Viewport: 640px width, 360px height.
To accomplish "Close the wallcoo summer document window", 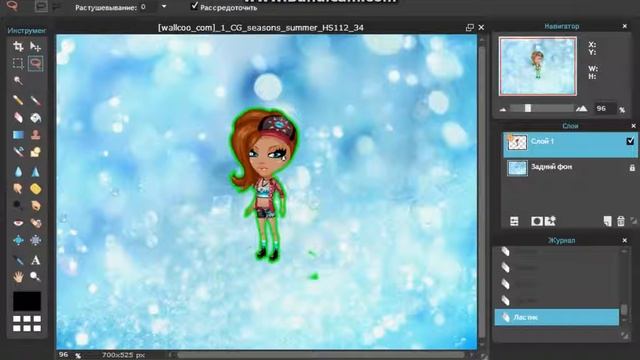I will [x=481, y=27].
